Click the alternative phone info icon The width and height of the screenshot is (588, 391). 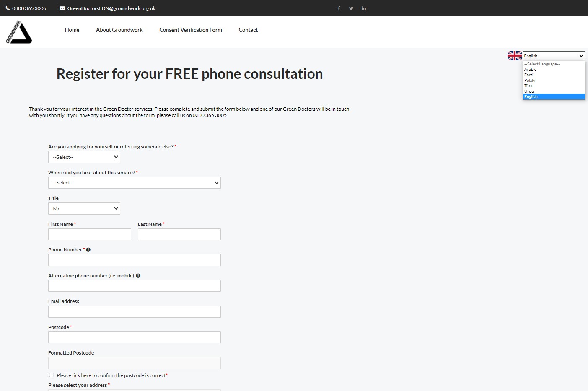138,276
